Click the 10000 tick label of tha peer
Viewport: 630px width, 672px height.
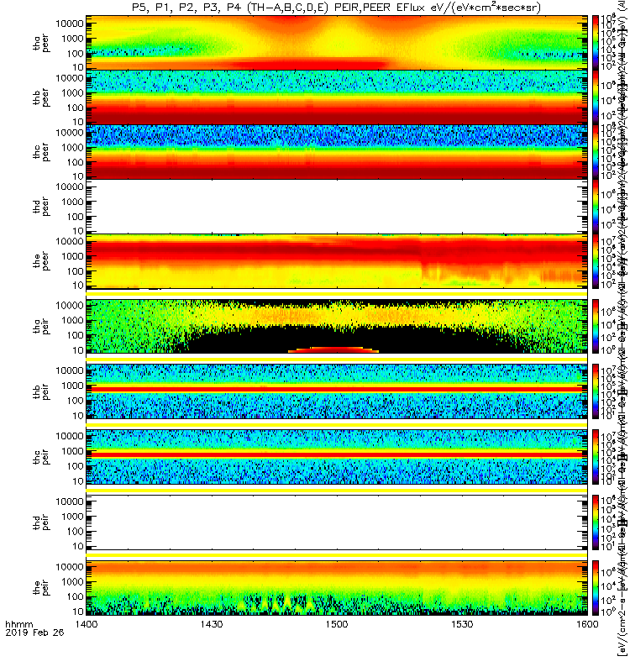pos(70,24)
